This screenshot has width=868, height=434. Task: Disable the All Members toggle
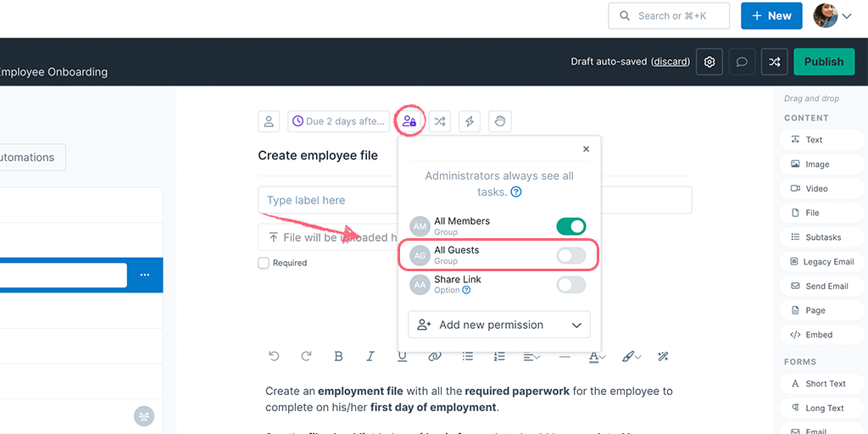click(570, 225)
